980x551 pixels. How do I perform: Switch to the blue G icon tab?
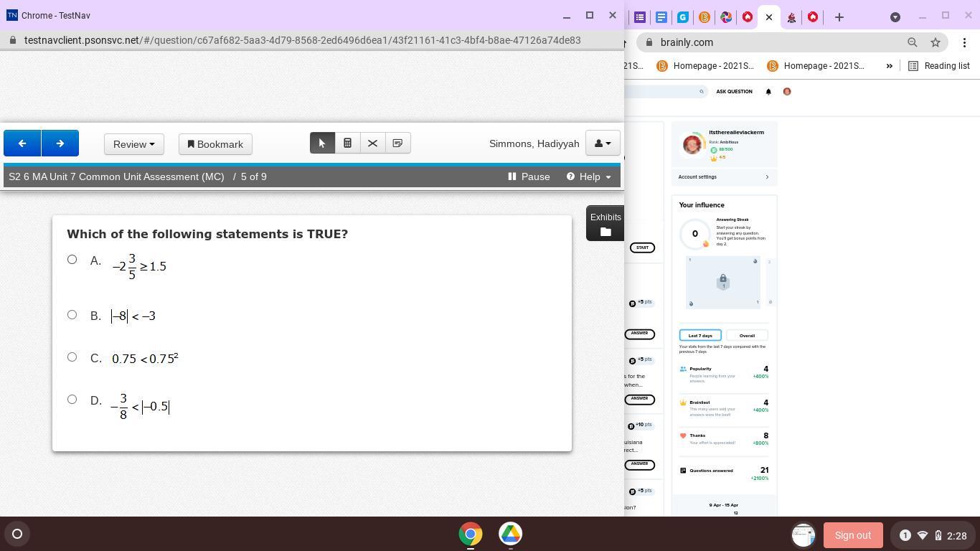(x=683, y=17)
